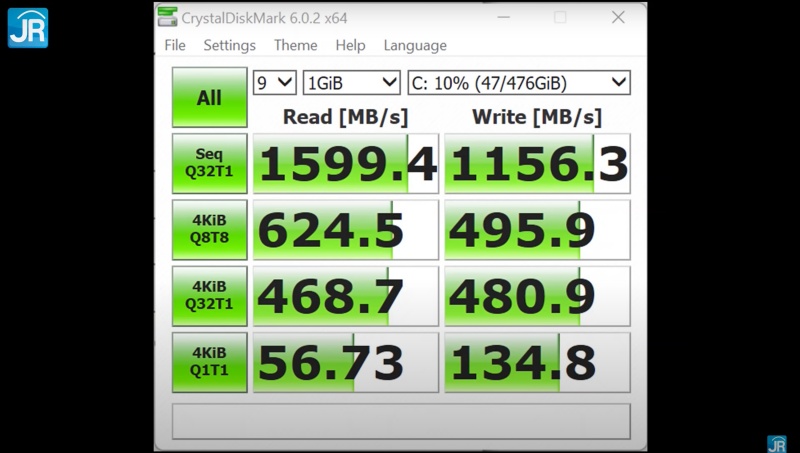This screenshot has width=800, height=453.
Task: Click the Seq read value 1599.4
Action: point(346,163)
